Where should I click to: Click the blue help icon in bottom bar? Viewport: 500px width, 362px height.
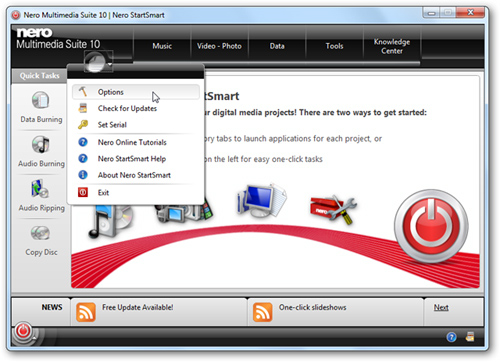pyautogui.click(x=451, y=337)
